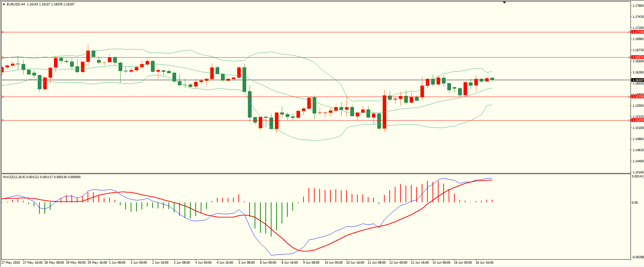Click the MACD value 0.001222
The height and width of the screenshot is (267, 644).
[x=32, y=177]
